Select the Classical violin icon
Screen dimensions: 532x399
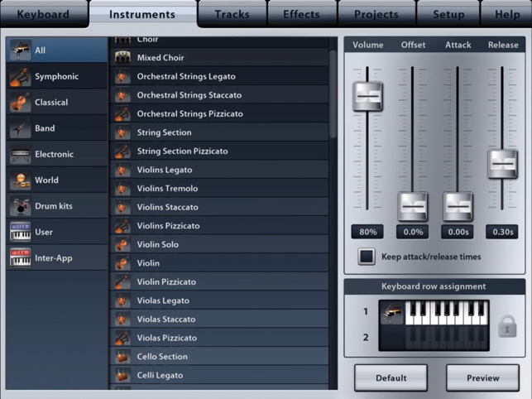[21, 102]
